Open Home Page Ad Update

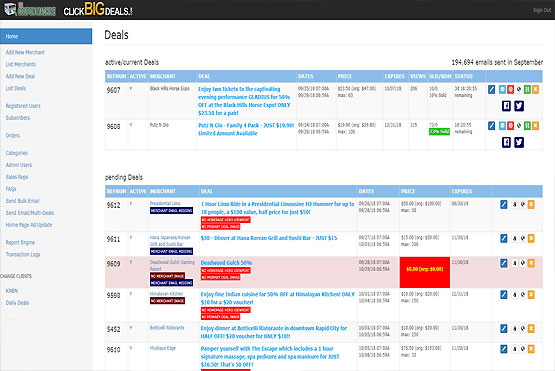(x=29, y=225)
